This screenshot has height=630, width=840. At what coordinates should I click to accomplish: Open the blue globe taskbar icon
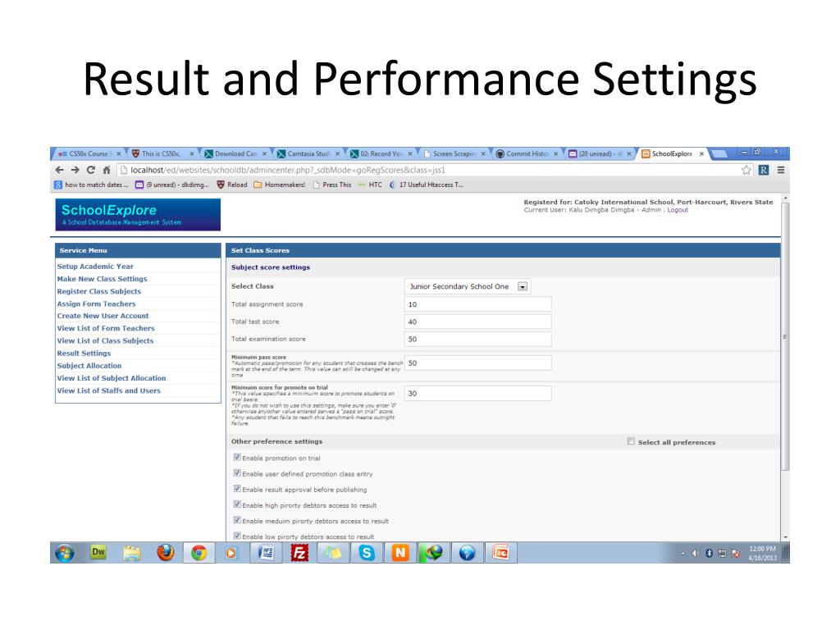tap(467, 553)
